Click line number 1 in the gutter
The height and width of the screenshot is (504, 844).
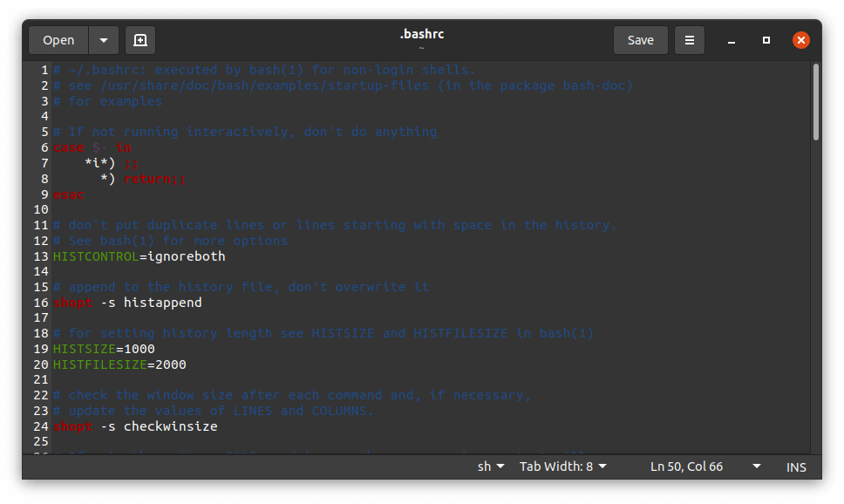(x=43, y=69)
